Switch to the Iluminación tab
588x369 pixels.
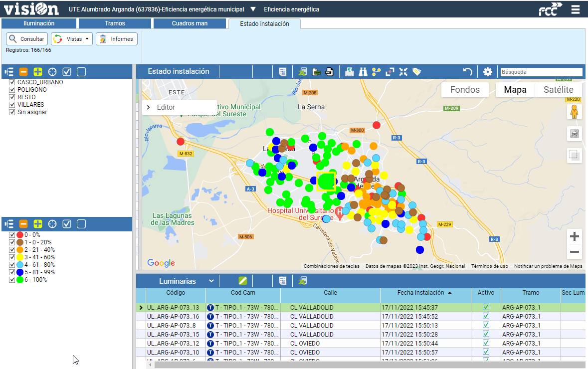pyautogui.click(x=39, y=23)
